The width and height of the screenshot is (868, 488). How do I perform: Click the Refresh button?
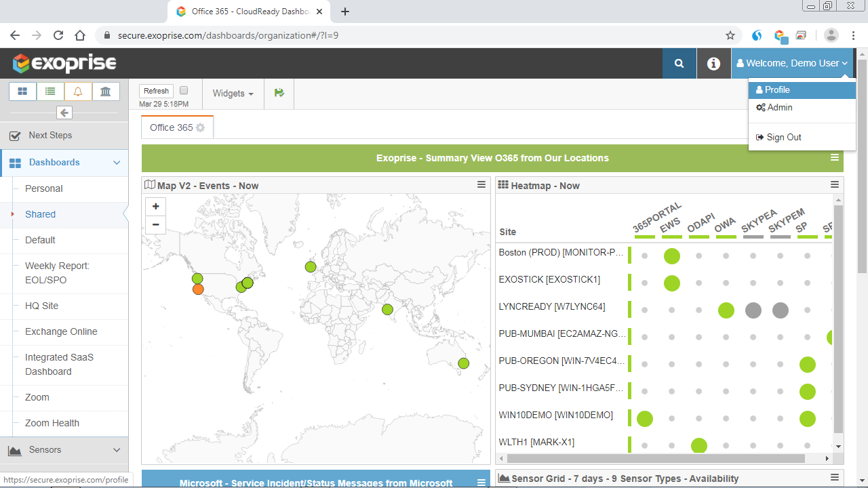point(156,91)
